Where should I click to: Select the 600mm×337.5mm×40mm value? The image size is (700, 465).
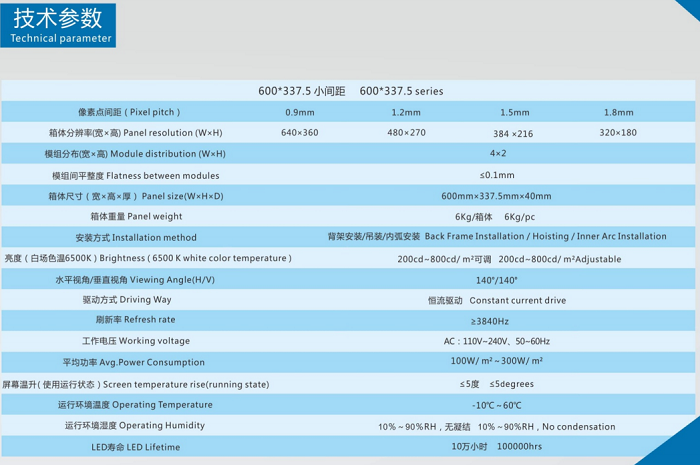(x=496, y=196)
